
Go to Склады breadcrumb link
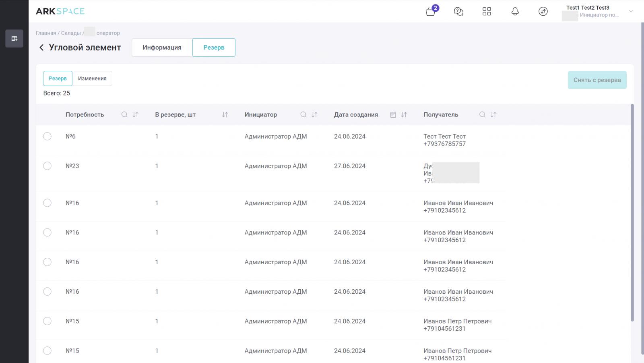tap(71, 33)
